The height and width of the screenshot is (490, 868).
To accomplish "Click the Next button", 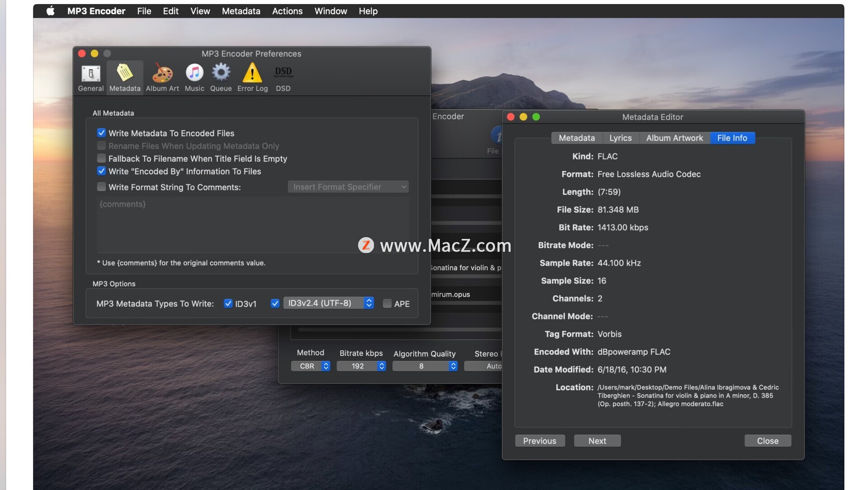I will pos(597,441).
